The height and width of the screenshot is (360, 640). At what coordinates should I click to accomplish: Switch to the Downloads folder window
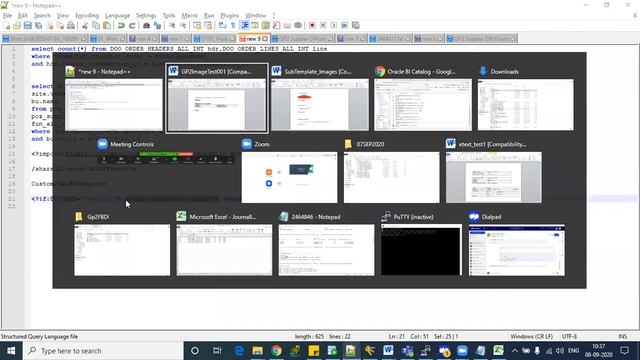click(526, 98)
